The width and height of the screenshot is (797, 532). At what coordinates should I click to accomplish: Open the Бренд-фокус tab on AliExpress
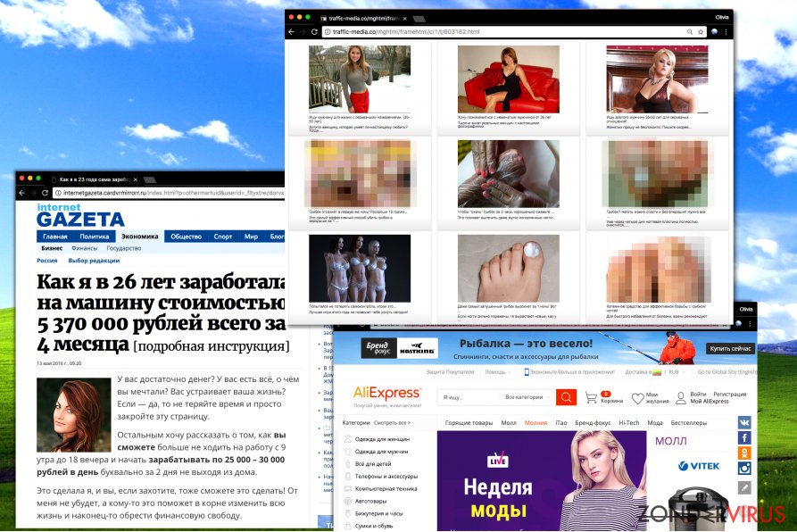coord(593,423)
